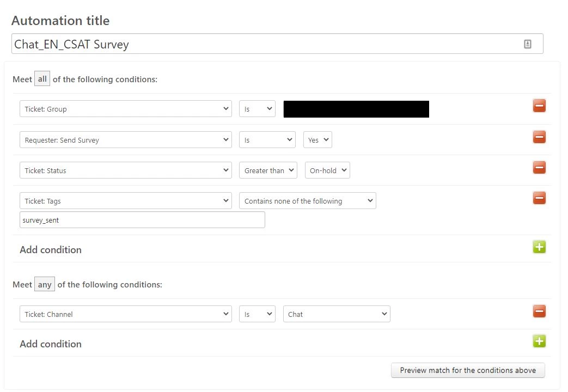Remove the Ticket: Tags condition
The image size is (568, 392).
pyautogui.click(x=539, y=198)
